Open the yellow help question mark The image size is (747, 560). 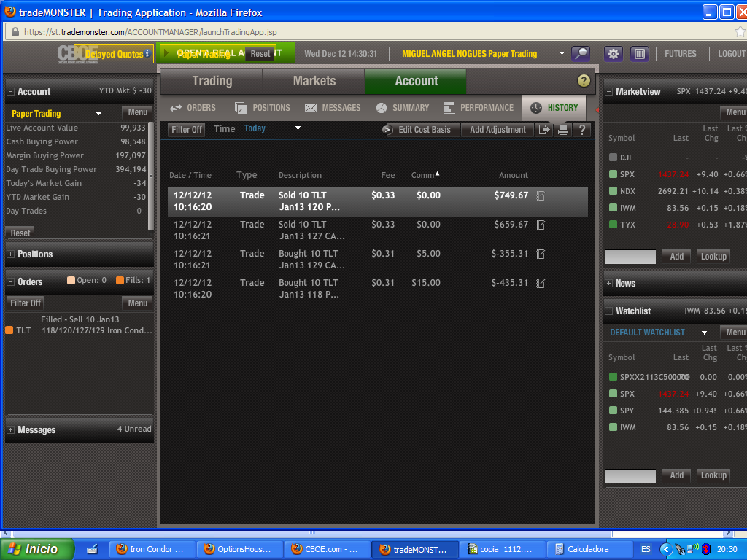584,81
